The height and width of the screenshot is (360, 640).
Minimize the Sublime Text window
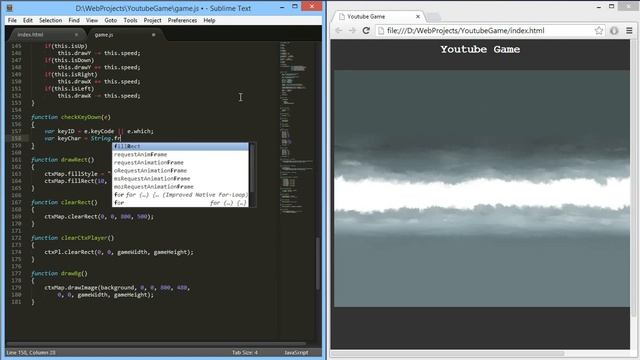pos(282,7)
